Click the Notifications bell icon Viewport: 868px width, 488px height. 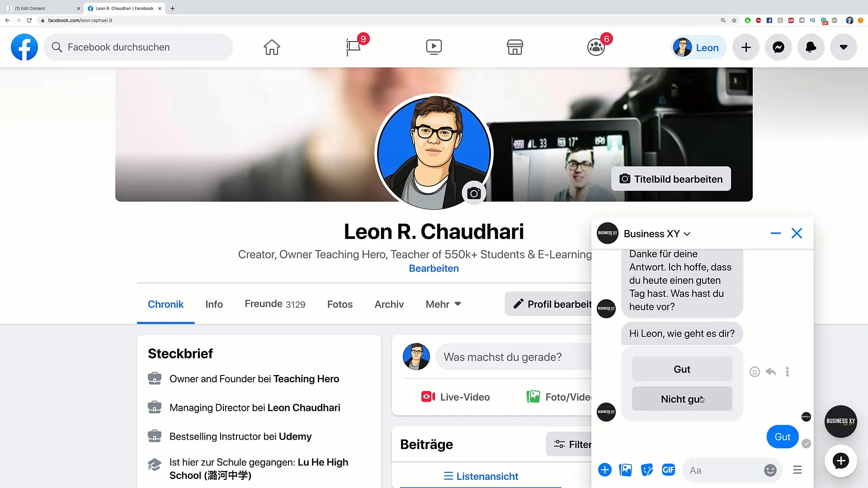(811, 47)
